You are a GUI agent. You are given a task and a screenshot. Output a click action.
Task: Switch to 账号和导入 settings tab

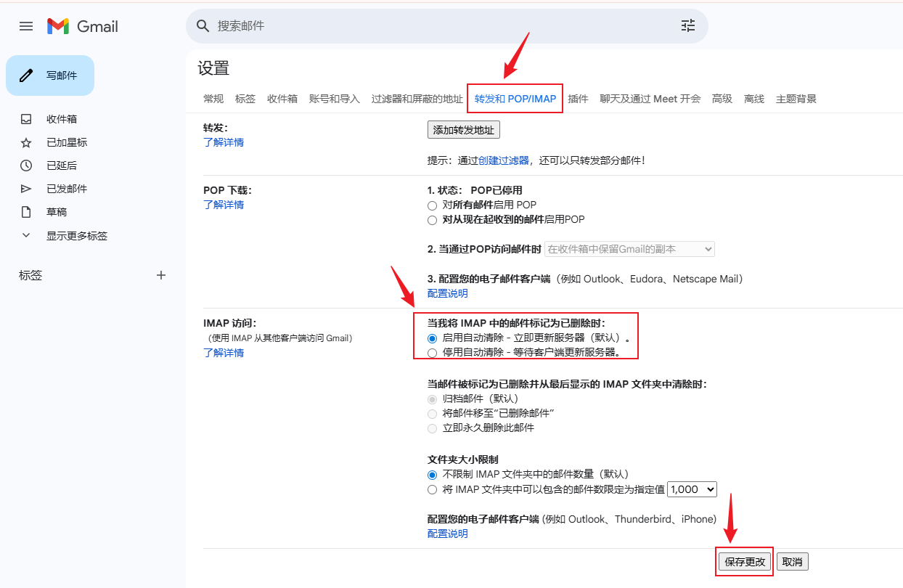click(334, 99)
